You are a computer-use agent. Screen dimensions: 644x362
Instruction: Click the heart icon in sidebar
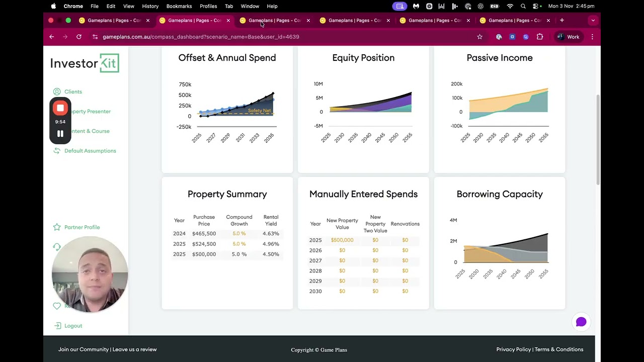(x=57, y=306)
